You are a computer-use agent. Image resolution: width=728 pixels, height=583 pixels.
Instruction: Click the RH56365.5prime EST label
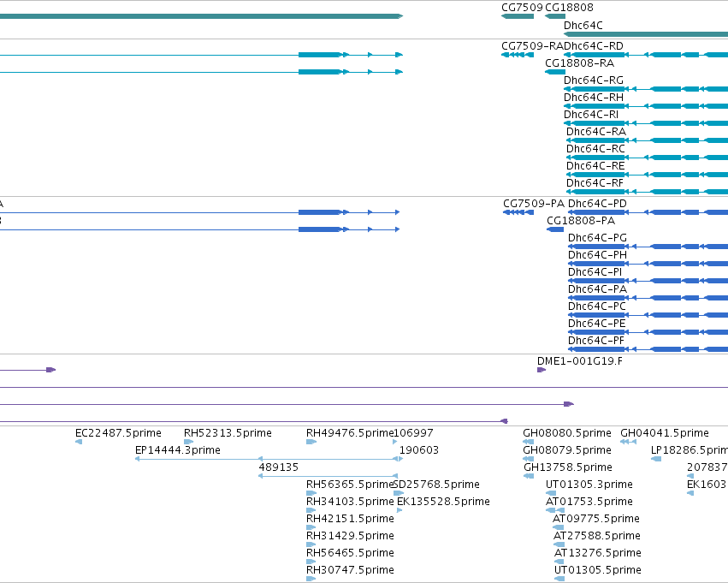[350, 485]
